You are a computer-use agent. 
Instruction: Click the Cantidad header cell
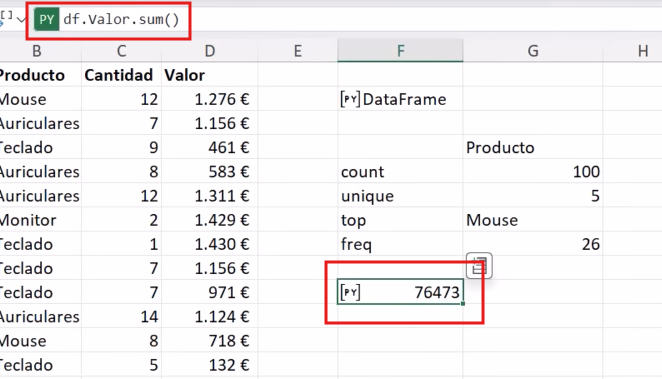pyautogui.click(x=122, y=75)
